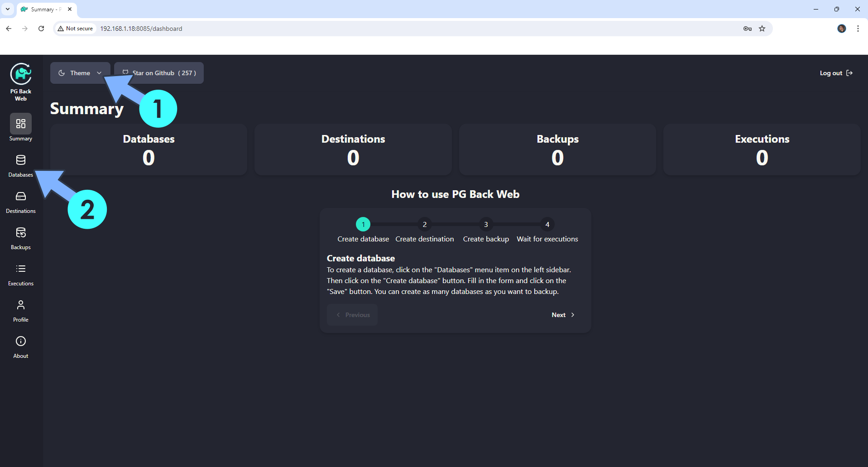Click the Github star icon
Viewport: 868px width, 467px height.
pos(125,72)
